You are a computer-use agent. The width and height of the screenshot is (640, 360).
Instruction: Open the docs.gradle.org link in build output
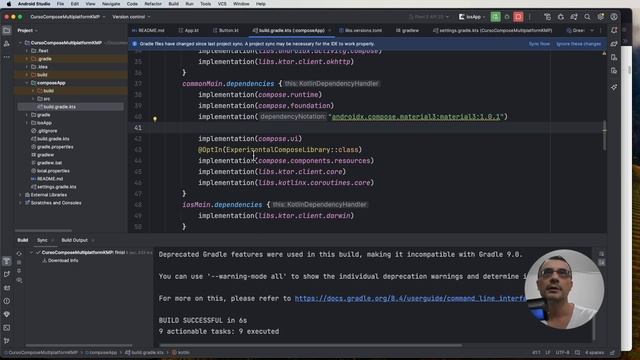410,298
